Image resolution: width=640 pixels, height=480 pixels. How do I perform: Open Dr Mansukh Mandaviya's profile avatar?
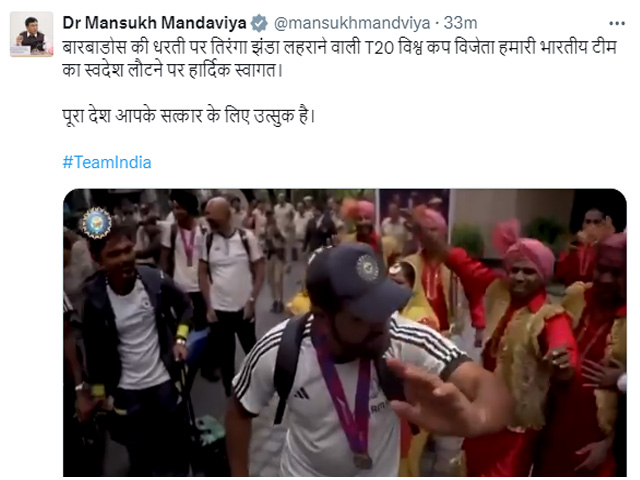[x=31, y=34]
